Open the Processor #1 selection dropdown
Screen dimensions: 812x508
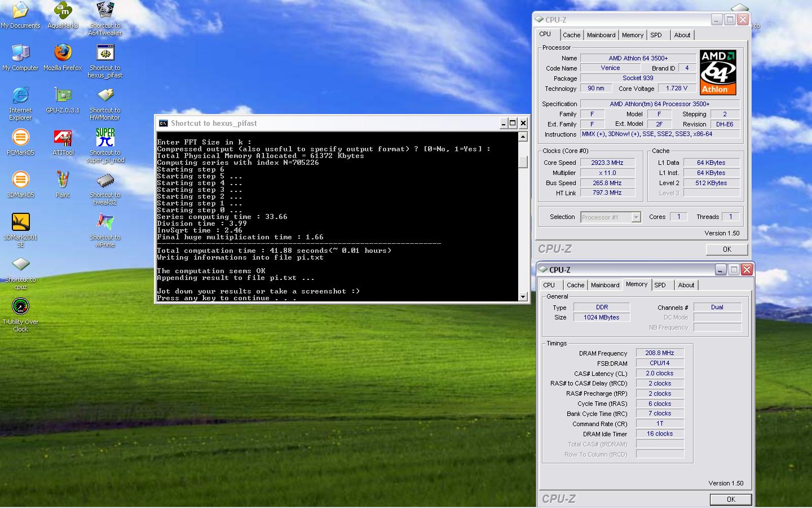[636, 217]
